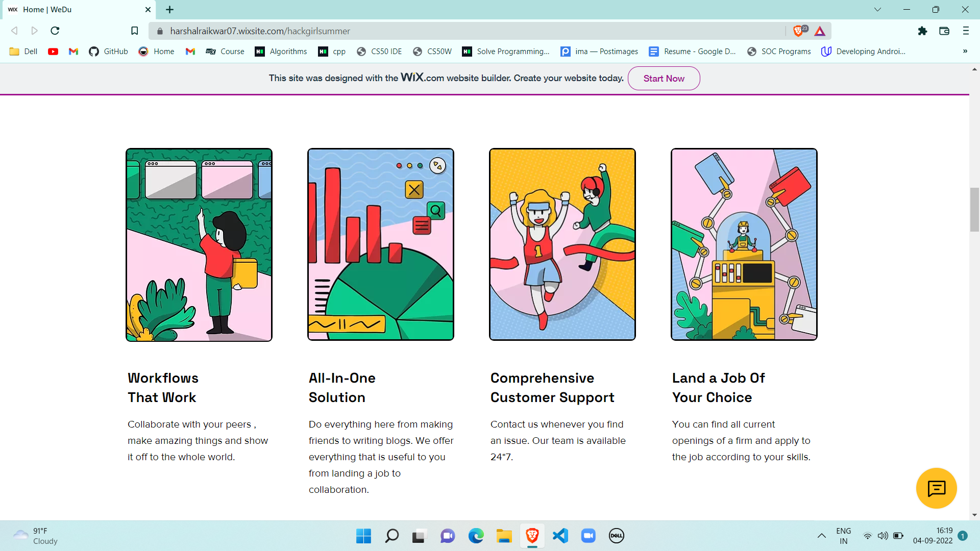Open the YouTube bookmark icon
Screen dimensions: 980x551
click(x=53, y=52)
